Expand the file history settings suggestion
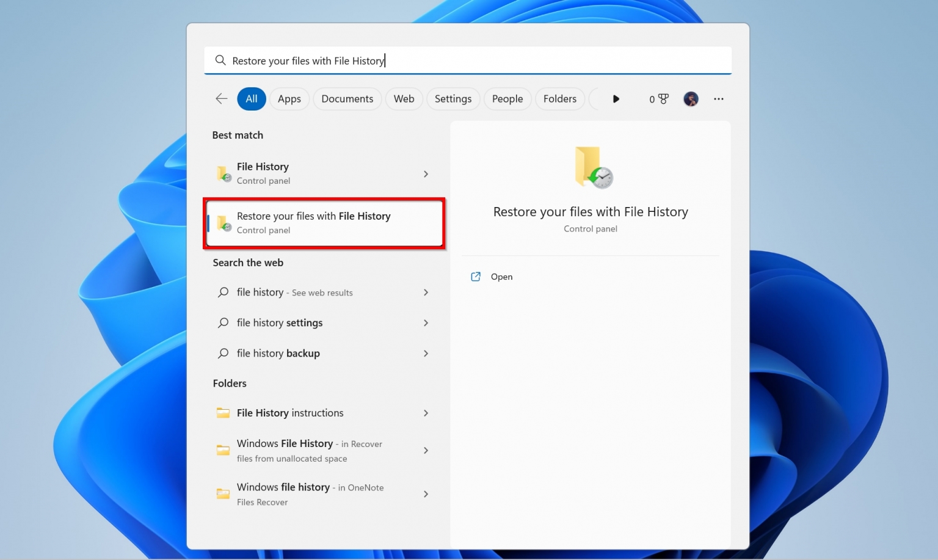The height and width of the screenshot is (560, 938). point(426,322)
